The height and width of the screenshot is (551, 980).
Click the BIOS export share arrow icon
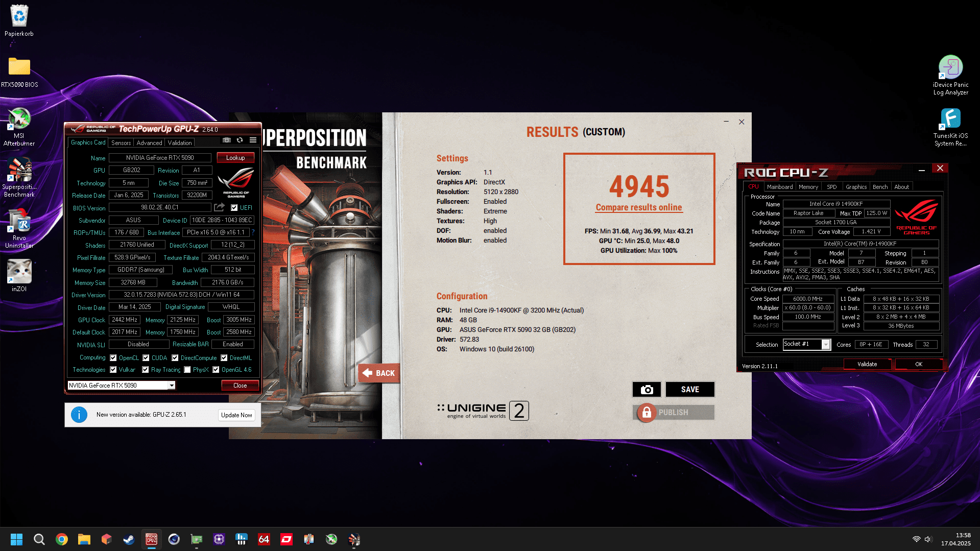pos(219,207)
